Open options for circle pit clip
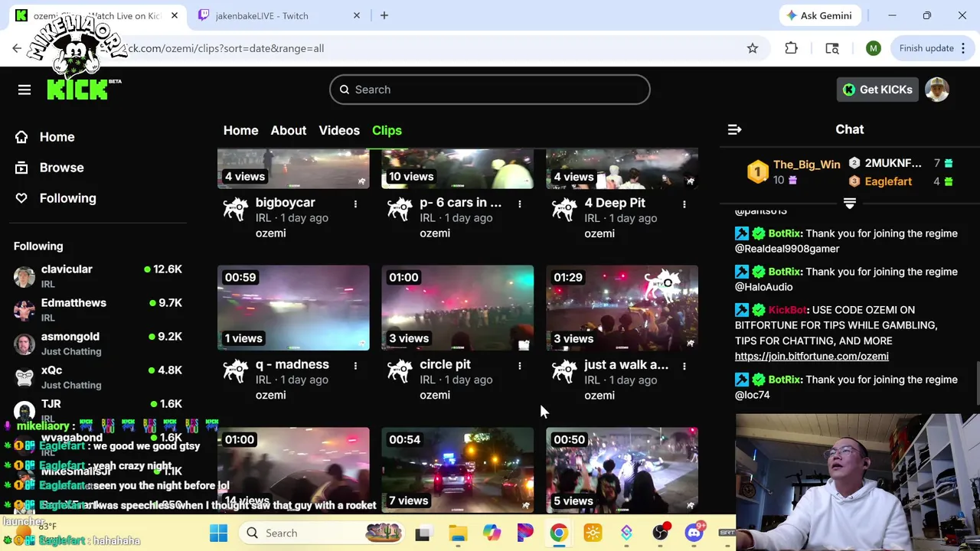Image resolution: width=980 pixels, height=551 pixels. pos(520,366)
